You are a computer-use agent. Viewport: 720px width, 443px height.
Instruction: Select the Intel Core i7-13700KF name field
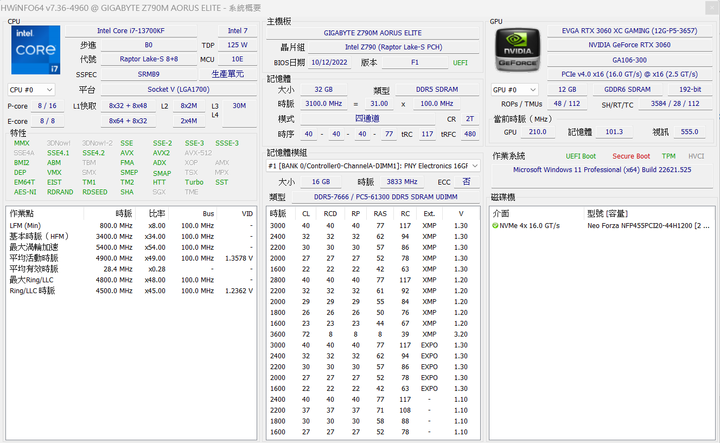(x=131, y=31)
